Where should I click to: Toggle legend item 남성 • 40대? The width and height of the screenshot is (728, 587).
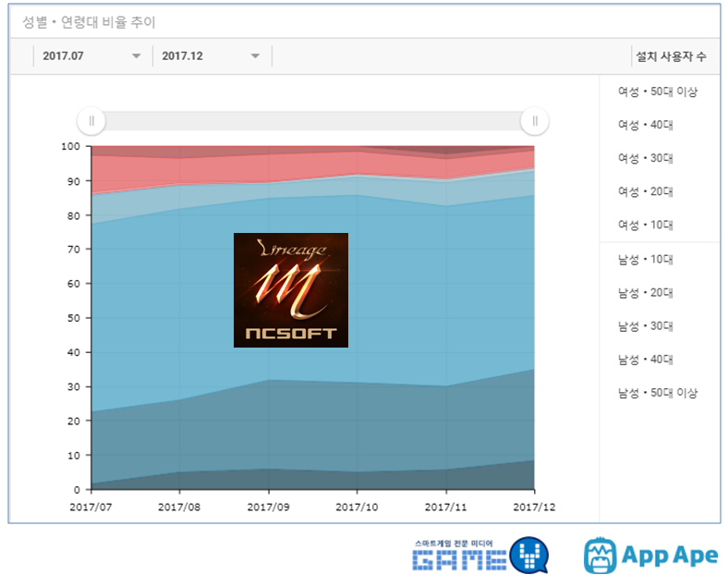pos(646,360)
